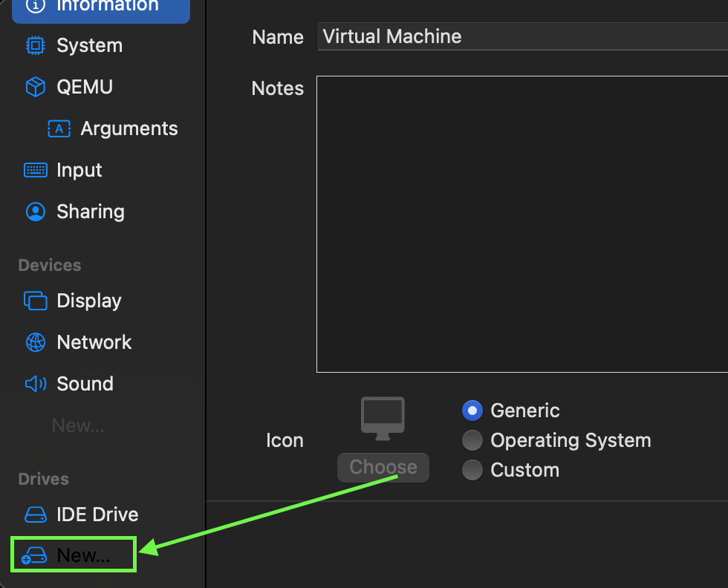Click the Information icon in sidebar
728x588 pixels.
pos(35,6)
